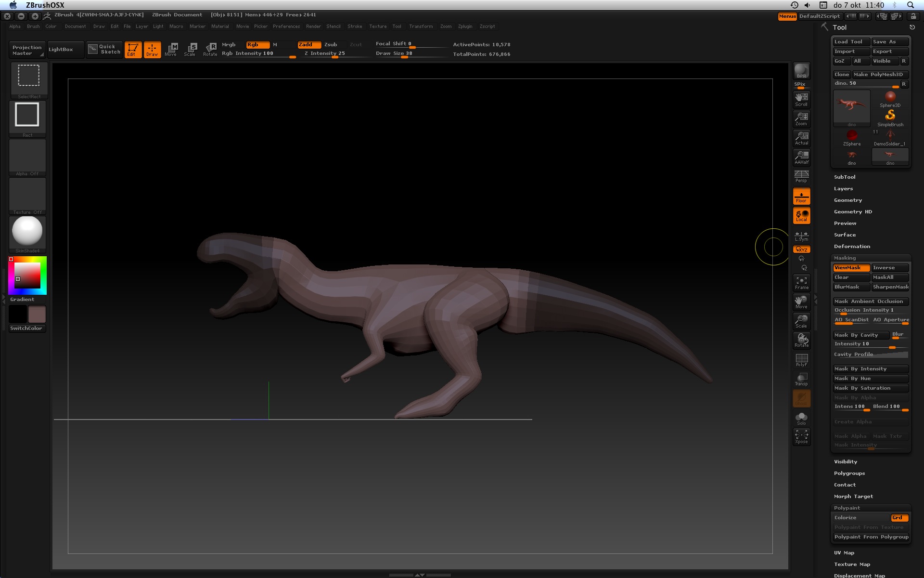The height and width of the screenshot is (578, 924).
Task: Toggle Perspective (Persp) view
Action: coord(801,176)
